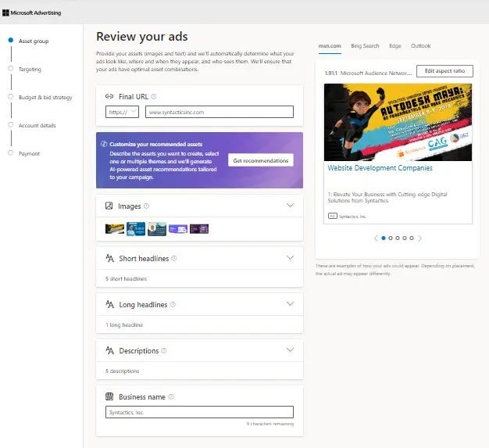
Task: Select the fourth purple image thumbnail
Action: pyautogui.click(x=178, y=229)
